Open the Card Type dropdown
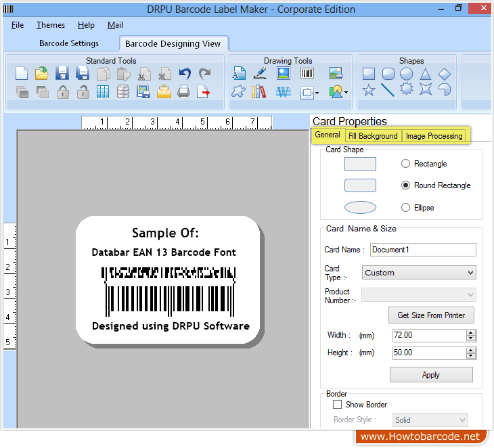The width and height of the screenshot is (494, 448). click(419, 273)
